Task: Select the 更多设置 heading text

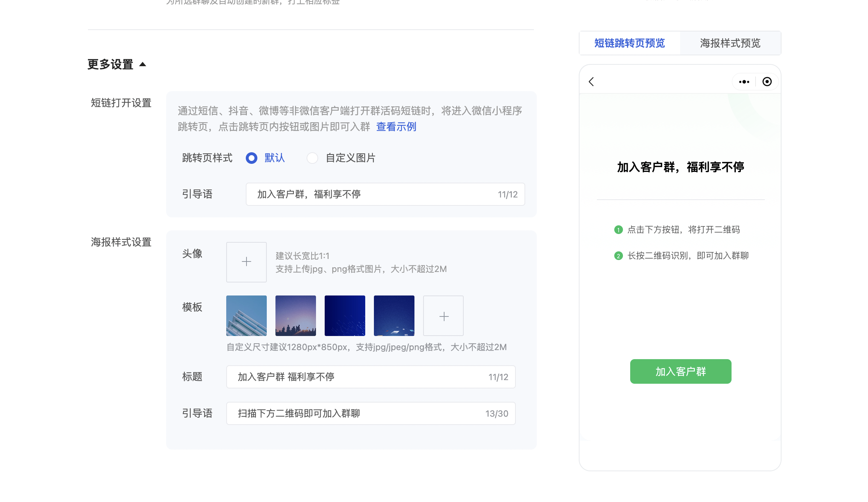Action: coord(110,64)
